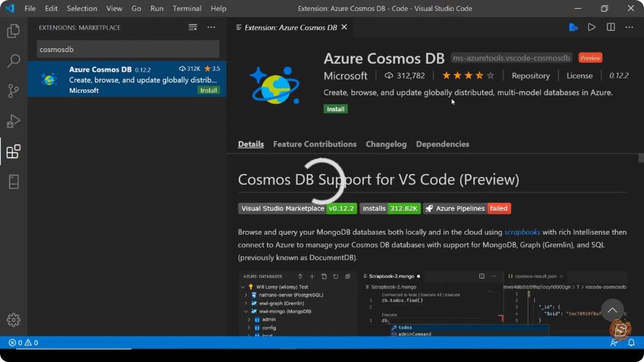Click the star rating of the extension

[x=468, y=75]
